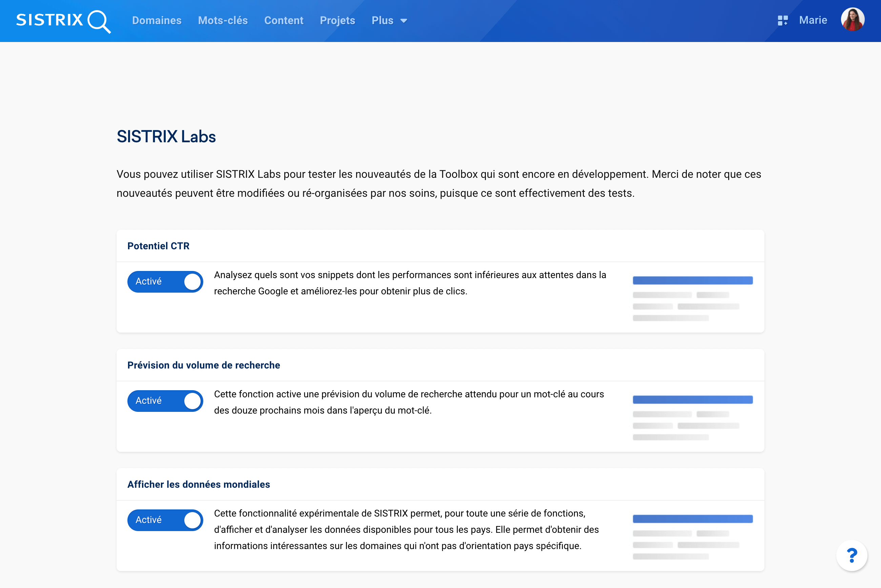The image size is (881, 588).
Task: Click the Prévision du volume preview thumbnail
Action: tap(692, 418)
